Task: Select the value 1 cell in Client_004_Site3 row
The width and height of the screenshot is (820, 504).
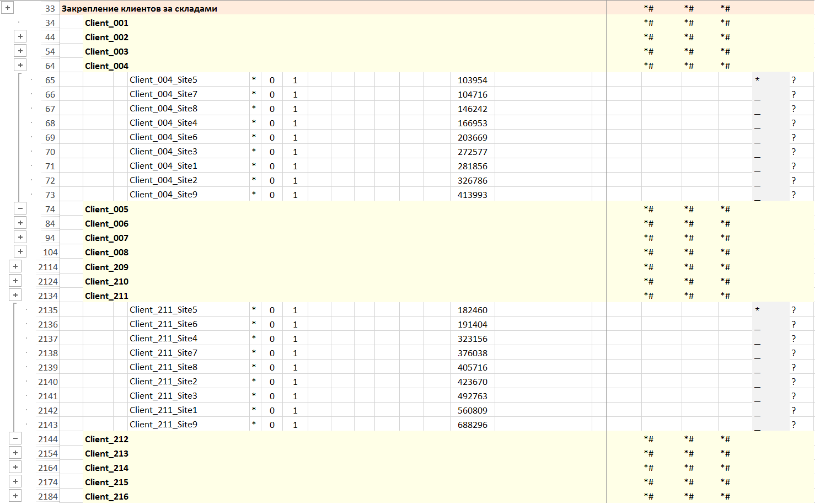Action: pos(295,152)
